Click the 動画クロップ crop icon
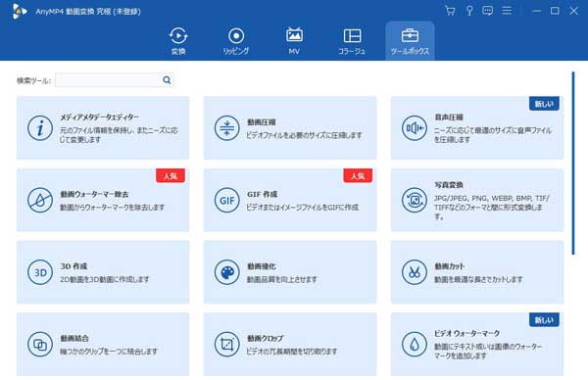Viewport: 588px width, 380px height. (227, 344)
